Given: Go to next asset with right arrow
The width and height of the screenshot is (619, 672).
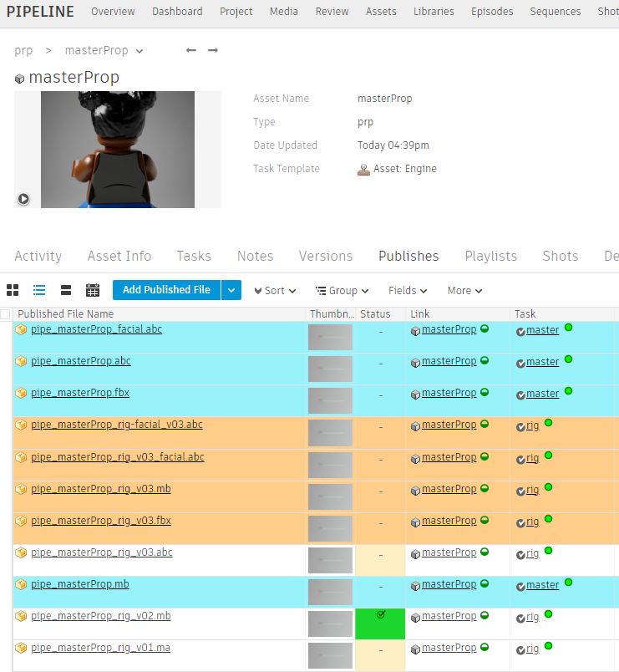Looking at the screenshot, I should [213, 51].
